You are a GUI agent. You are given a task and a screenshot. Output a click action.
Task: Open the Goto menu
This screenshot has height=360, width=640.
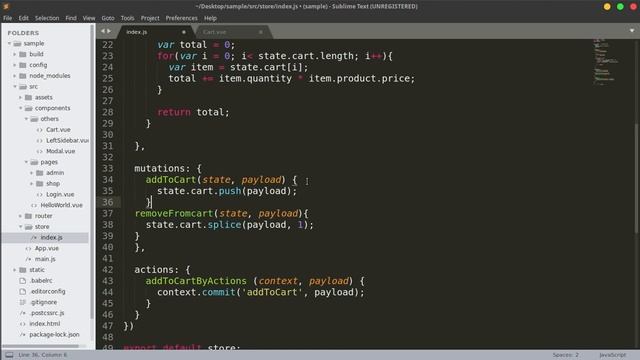(x=108, y=18)
